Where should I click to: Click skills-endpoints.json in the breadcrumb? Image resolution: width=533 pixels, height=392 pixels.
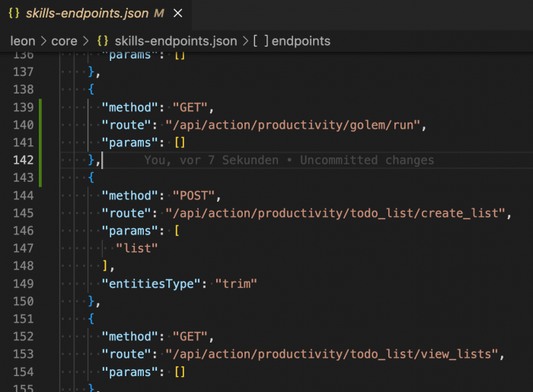pos(176,41)
